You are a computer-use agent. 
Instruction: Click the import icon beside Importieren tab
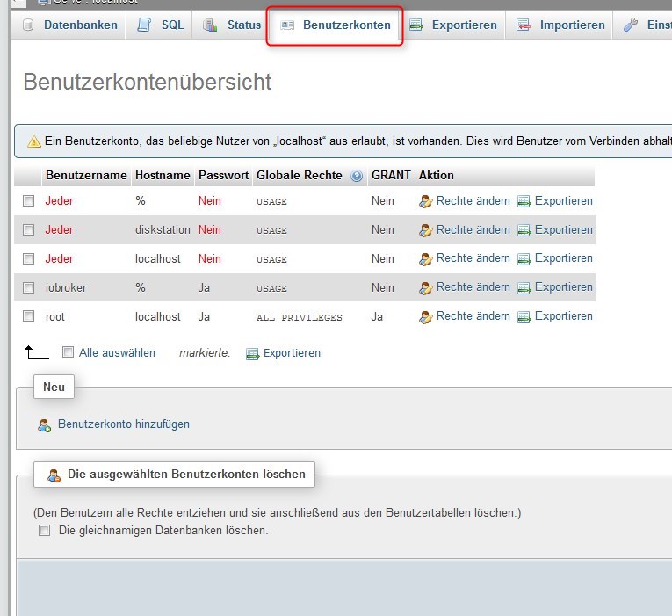click(524, 25)
